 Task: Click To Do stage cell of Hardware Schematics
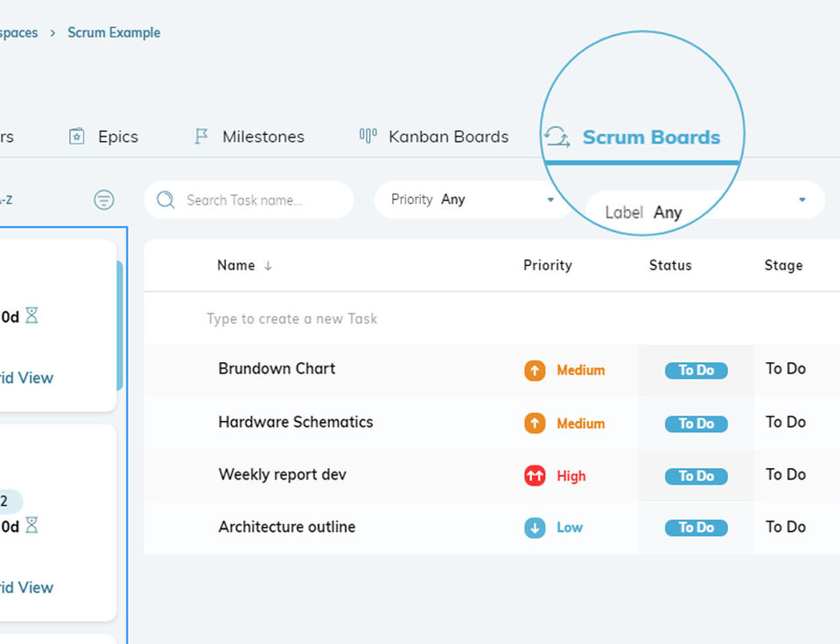[x=786, y=423]
